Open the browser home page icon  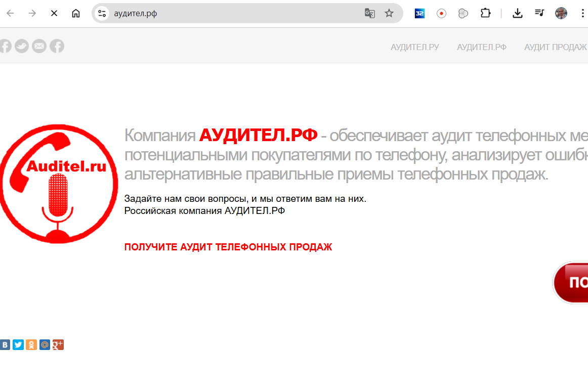(x=76, y=14)
